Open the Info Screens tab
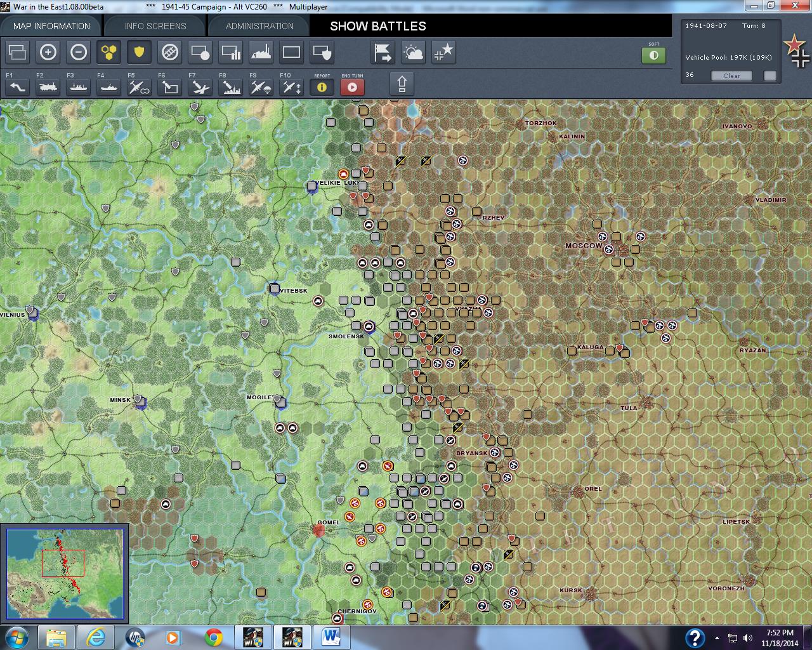812x650 pixels. (x=155, y=26)
